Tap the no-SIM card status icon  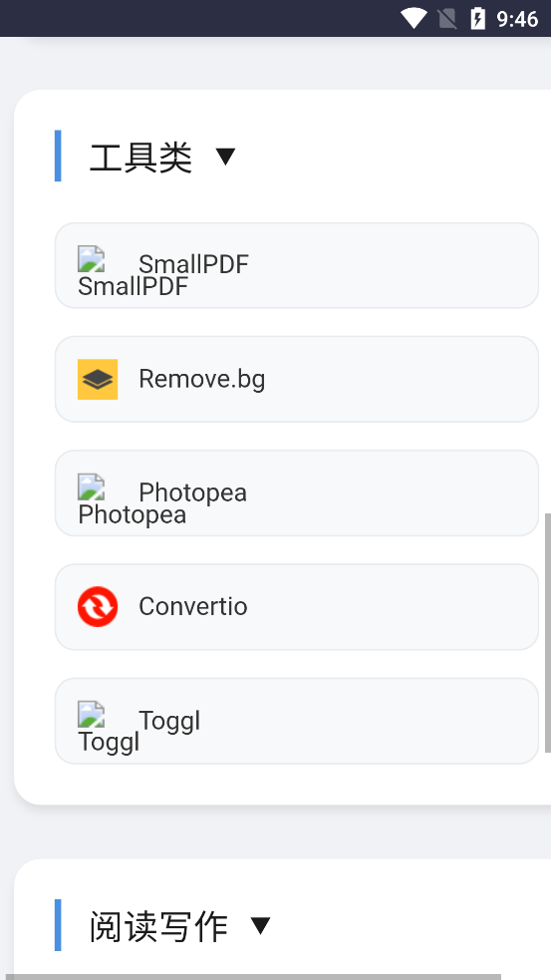(447, 19)
